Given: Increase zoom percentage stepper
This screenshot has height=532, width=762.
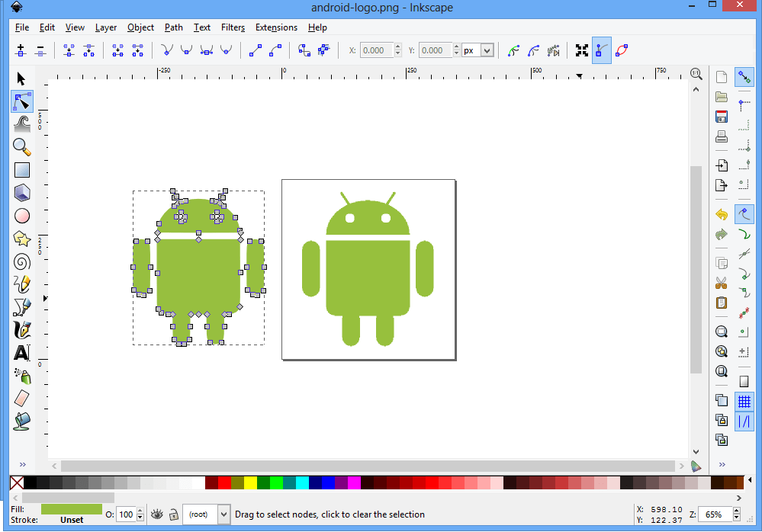Looking at the screenshot, I should 737,511.
